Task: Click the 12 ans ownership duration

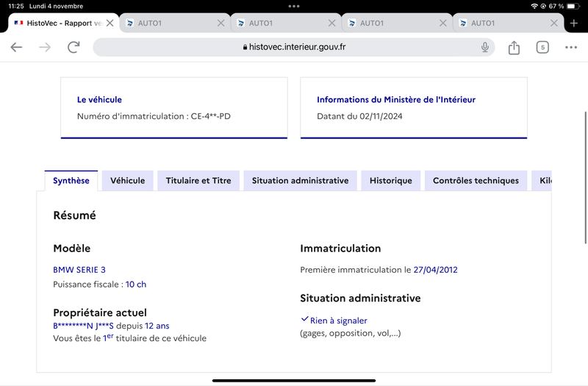Action: pyautogui.click(x=157, y=326)
